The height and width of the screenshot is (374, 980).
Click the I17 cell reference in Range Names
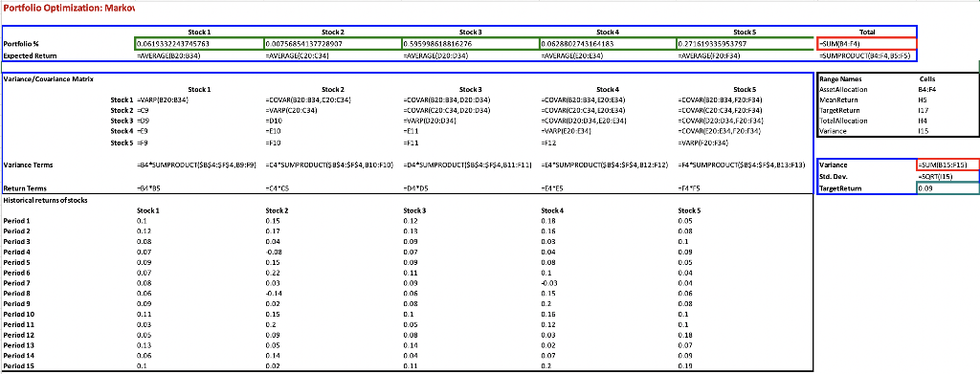click(923, 111)
